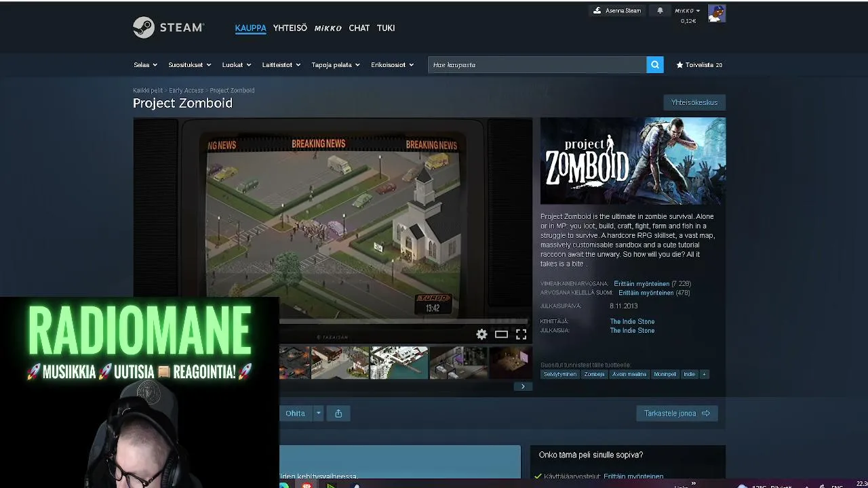Click the Project Zomboid header capsule image
868x488 pixels.
pyautogui.click(x=633, y=161)
